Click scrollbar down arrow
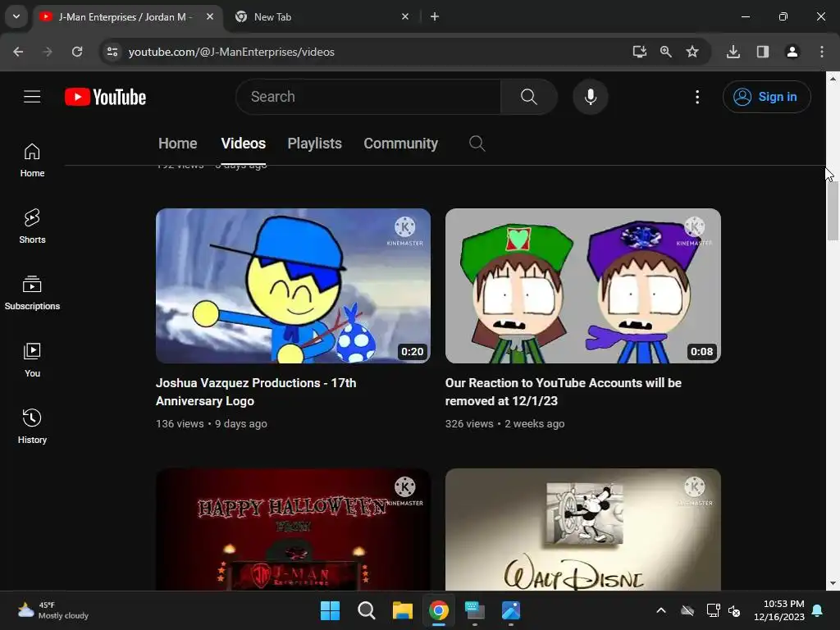This screenshot has width=840, height=630. tap(833, 583)
